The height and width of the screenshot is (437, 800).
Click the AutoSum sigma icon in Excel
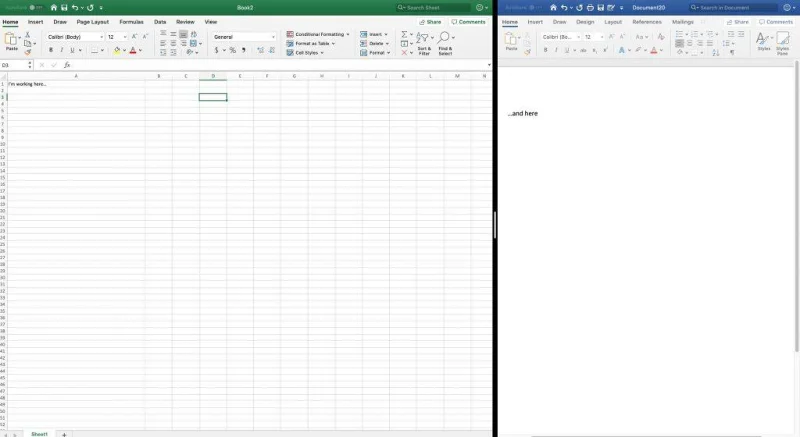[x=405, y=35]
